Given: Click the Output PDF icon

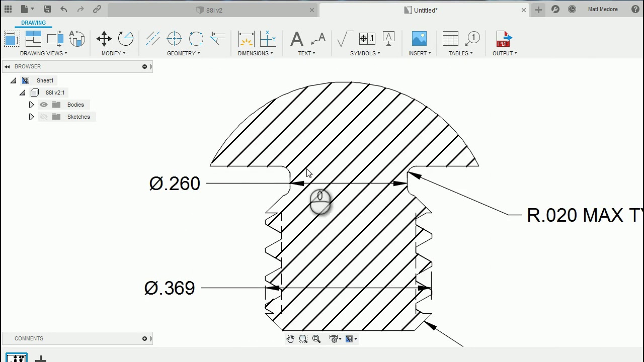Looking at the screenshot, I should pos(504,39).
